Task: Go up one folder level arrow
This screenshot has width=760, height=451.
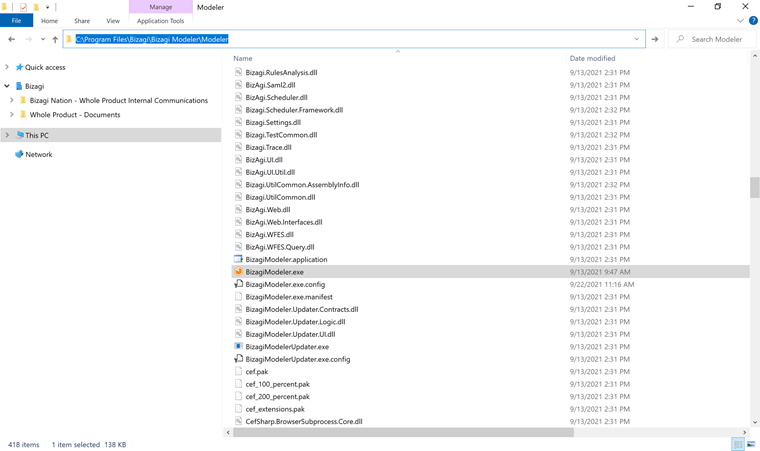Action: 55,39
